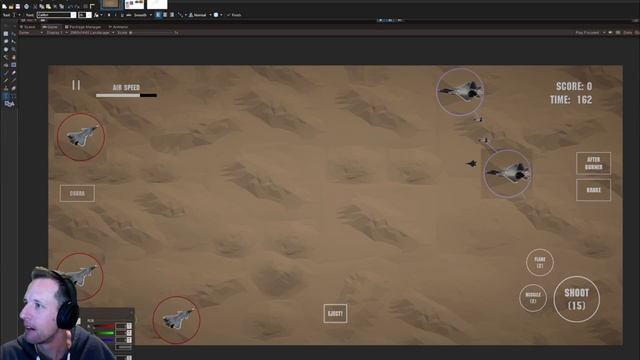Select the Zoom magnifier tool
Screen dimensions: 640x360
[x=13, y=49]
